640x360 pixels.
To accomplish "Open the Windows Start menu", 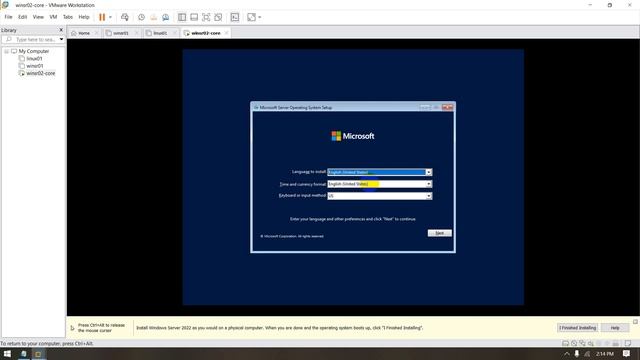I will pos(7,354).
